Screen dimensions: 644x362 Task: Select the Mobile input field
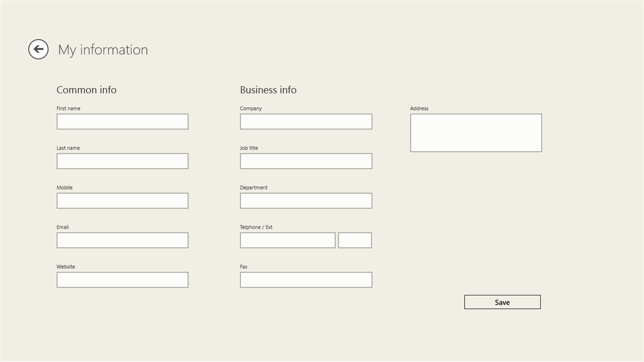click(x=122, y=201)
